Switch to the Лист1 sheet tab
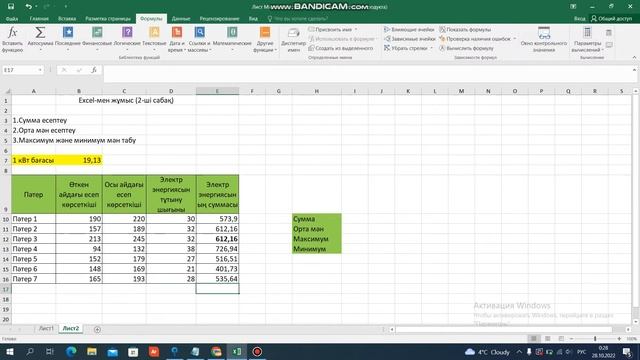 (46, 328)
